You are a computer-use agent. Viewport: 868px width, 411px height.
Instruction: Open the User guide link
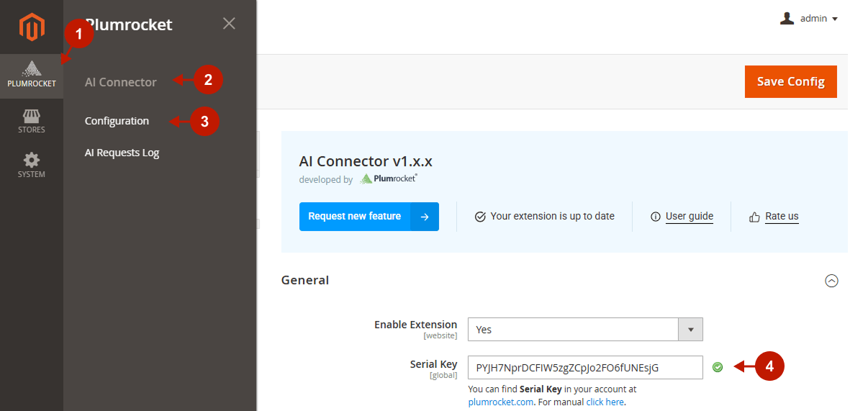(x=689, y=216)
